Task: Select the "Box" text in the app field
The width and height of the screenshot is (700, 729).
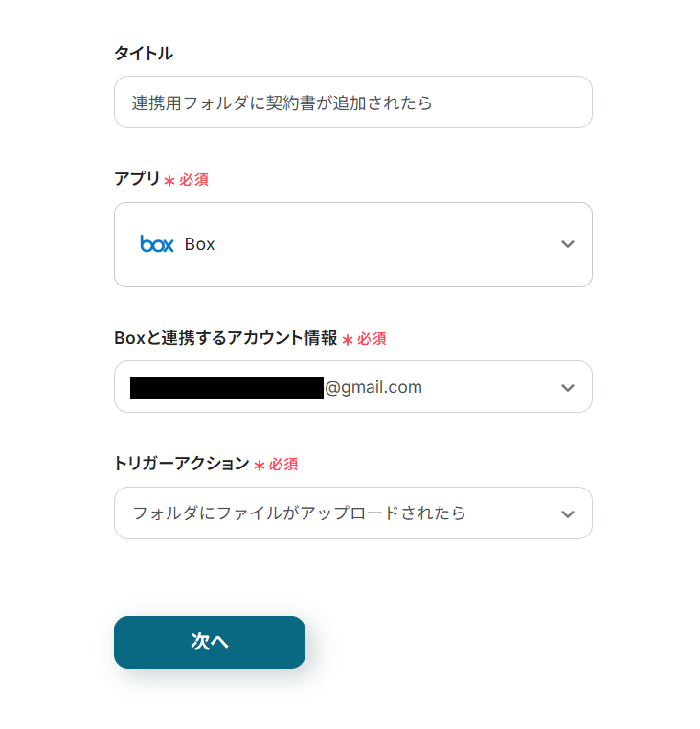Action: click(x=200, y=244)
